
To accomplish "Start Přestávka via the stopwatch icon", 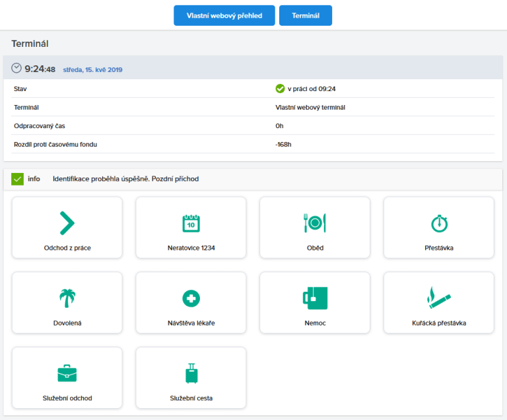I will pos(439,223).
